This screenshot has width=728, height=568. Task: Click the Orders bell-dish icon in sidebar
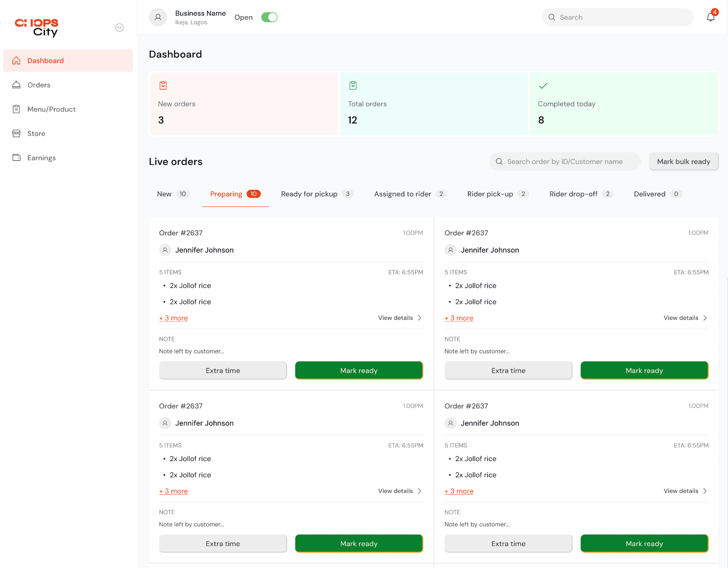coord(16,85)
